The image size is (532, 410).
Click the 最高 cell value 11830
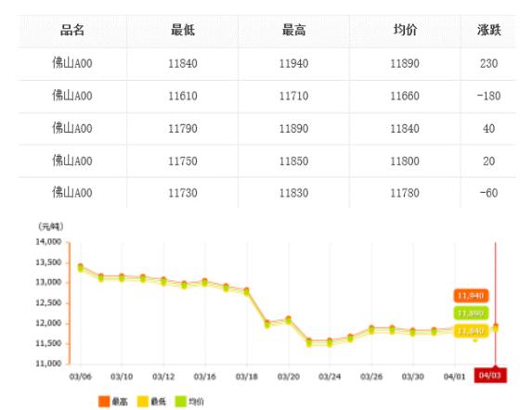tap(293, 193)
